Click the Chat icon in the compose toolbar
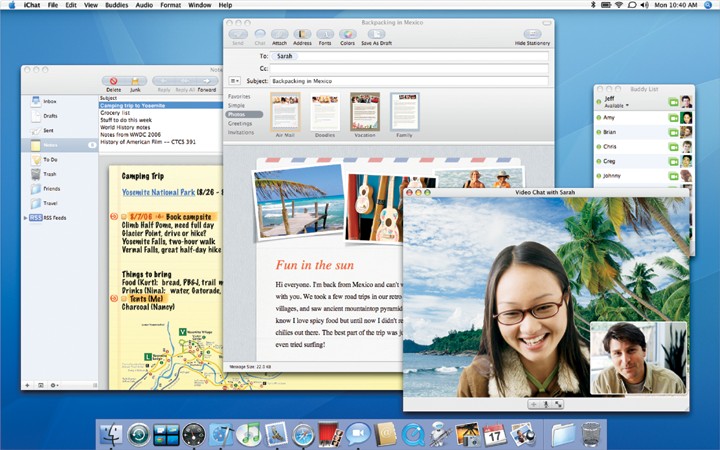Image resolution: width=720 pixels, height=450 pixels. tap(260, 34)
